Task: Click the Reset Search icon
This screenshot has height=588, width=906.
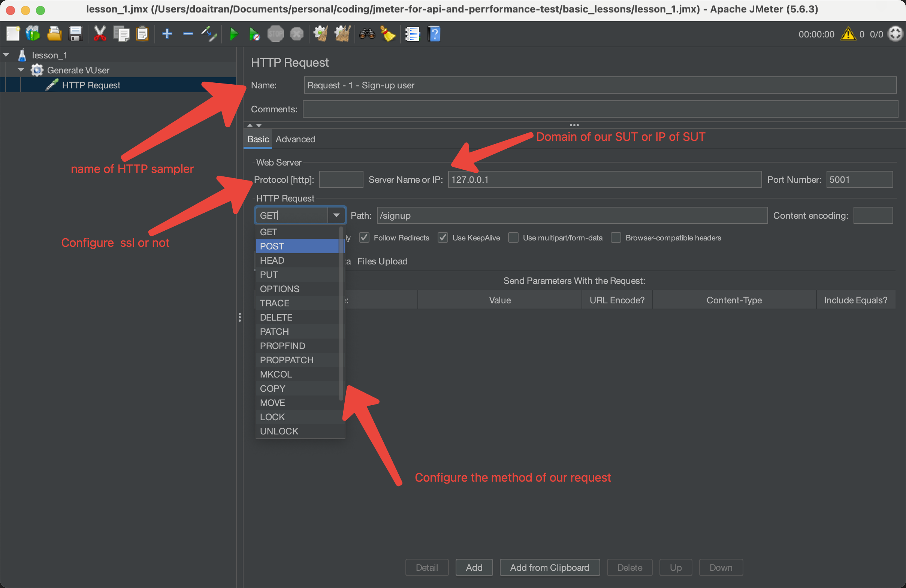Action: [387, 34]
